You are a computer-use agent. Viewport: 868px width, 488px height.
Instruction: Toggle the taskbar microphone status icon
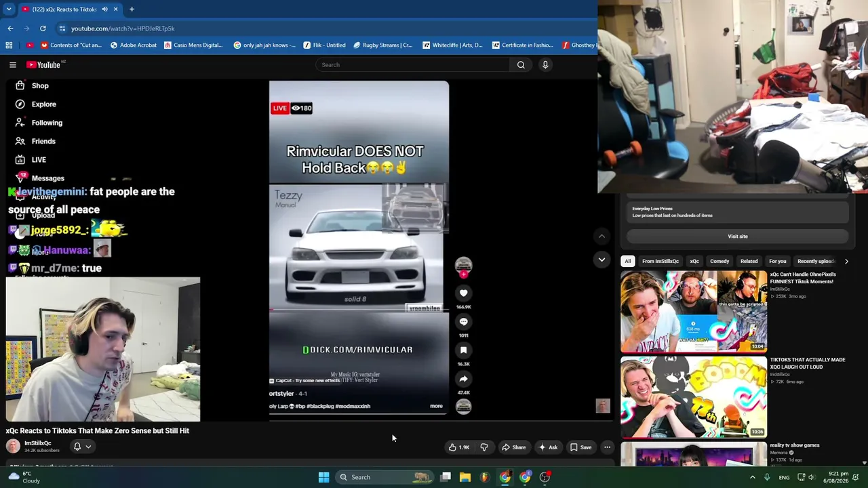coord(767,477)
